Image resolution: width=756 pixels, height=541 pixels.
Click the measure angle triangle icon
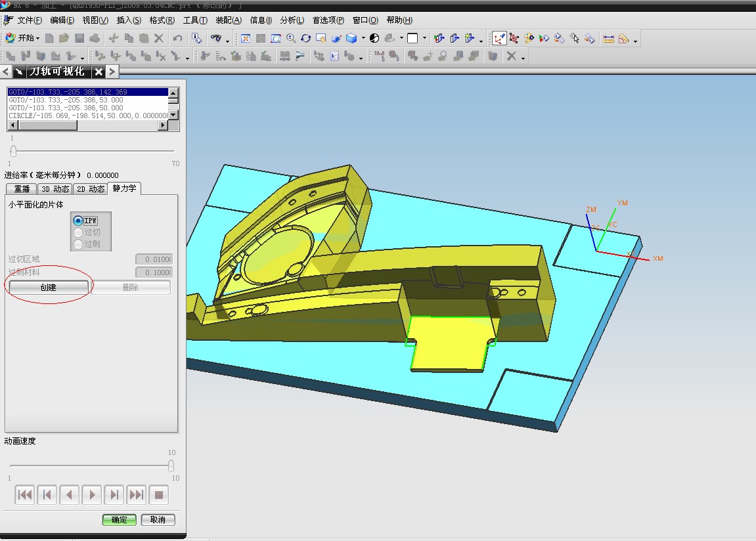pyautogui.click(x=624, y=39)
